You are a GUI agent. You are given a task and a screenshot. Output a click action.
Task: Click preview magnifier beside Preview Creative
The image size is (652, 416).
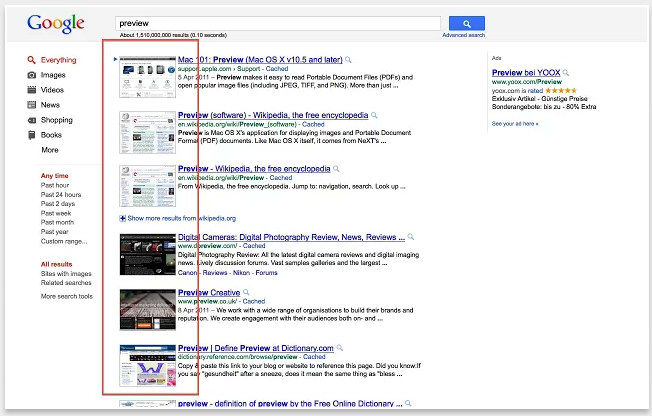click(246, 292)
